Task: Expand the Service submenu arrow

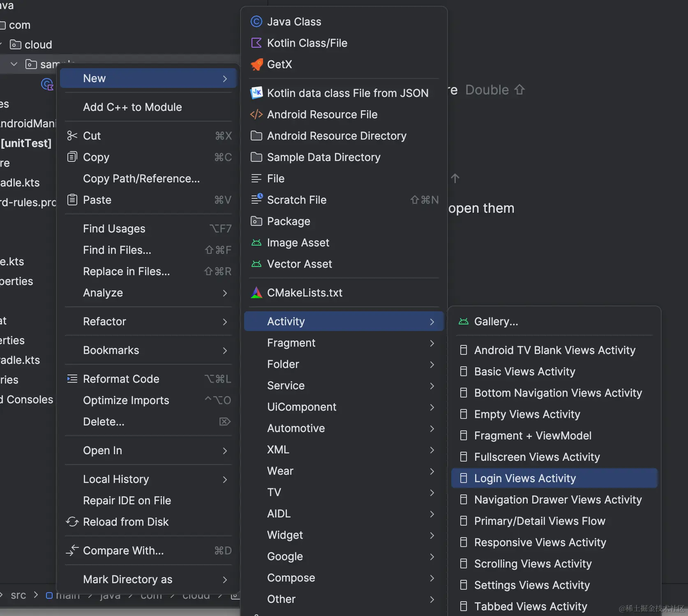Action: tap(432, 386)
